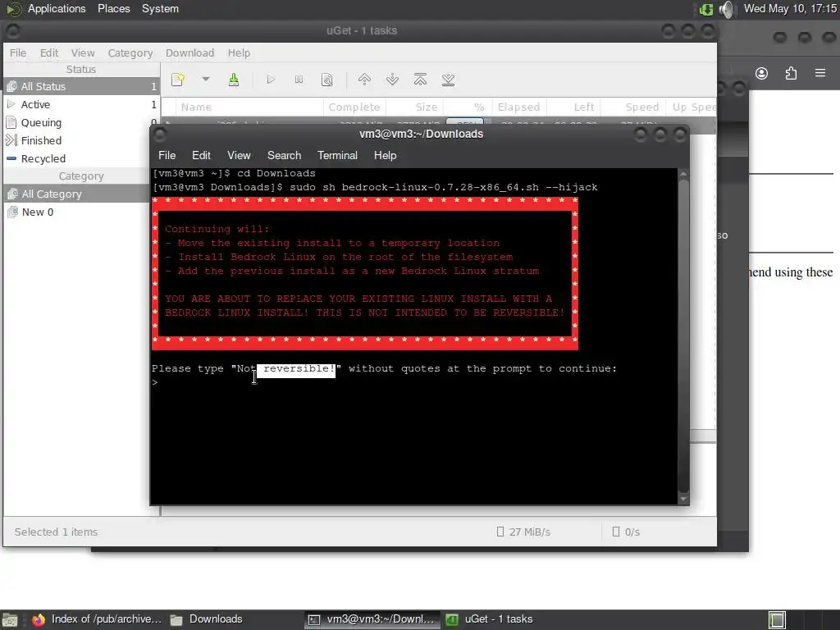Viewport: 840px width, 630px height.
Task: Click show desktop icon in bottom taskbar
Action: coord(10,619)
